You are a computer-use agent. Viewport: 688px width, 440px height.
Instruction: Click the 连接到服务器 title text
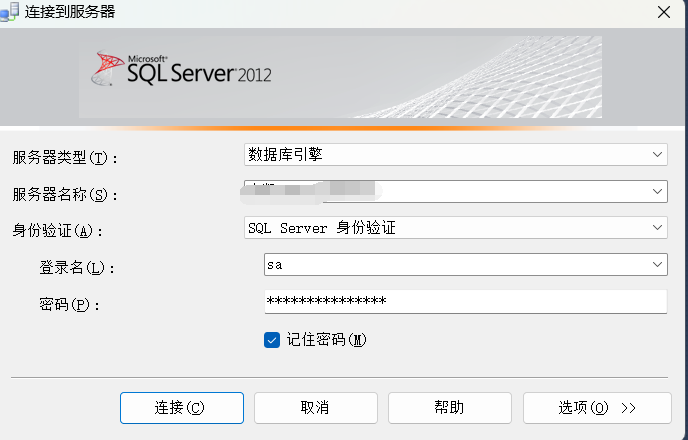[x=70, y=12]
